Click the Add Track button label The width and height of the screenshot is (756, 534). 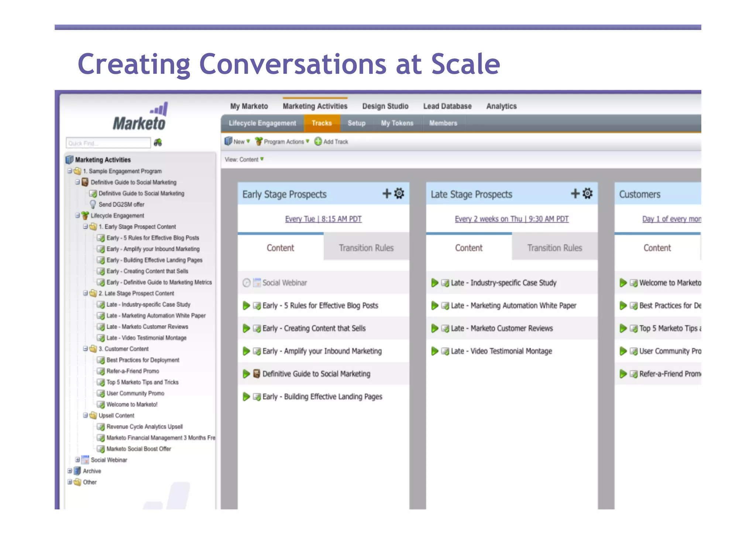coord(336,142)
